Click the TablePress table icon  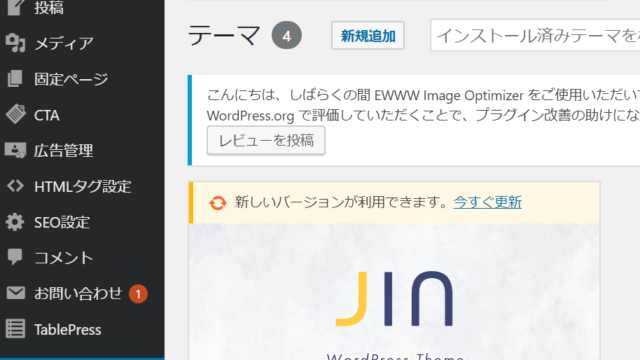[16, 329]
